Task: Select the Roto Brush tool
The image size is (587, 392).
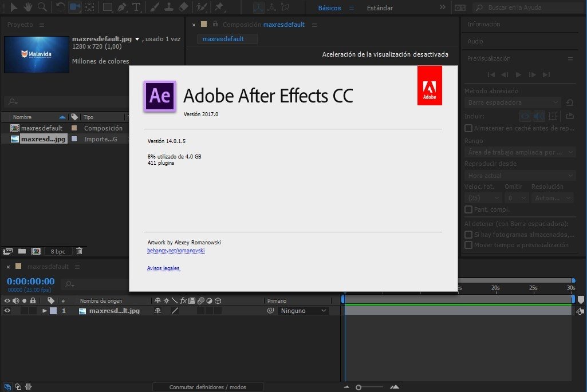Action: [x=202, y=7]
